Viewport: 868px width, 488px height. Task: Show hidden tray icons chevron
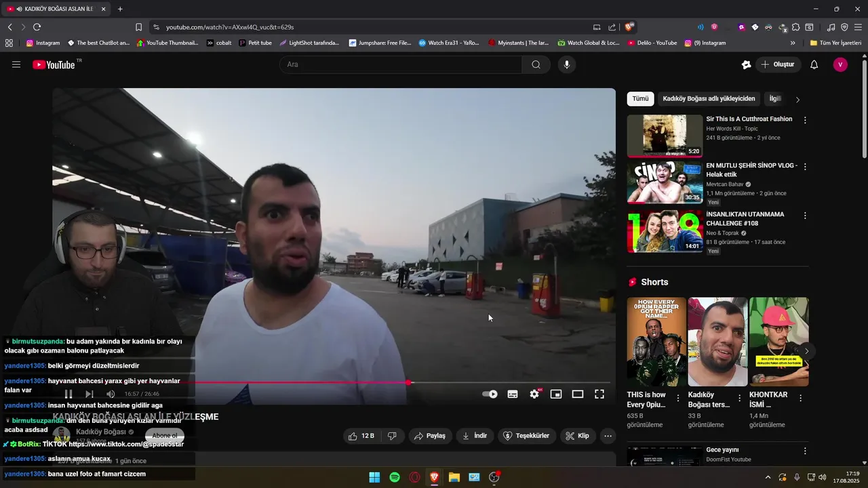[x=768, y=477]
